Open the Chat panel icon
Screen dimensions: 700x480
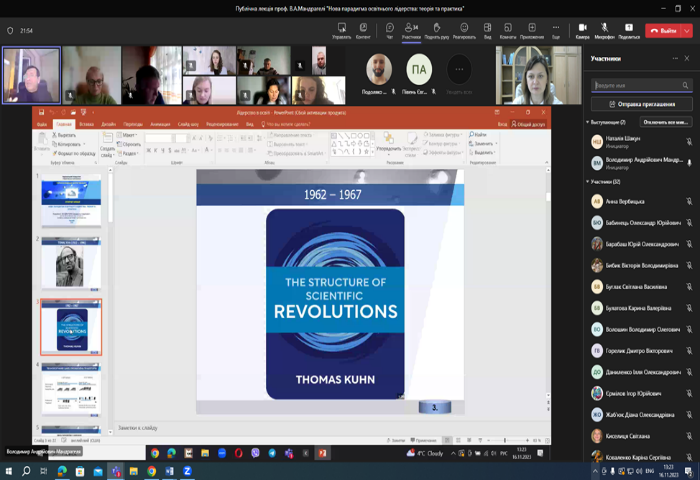[x=390, y=29]
